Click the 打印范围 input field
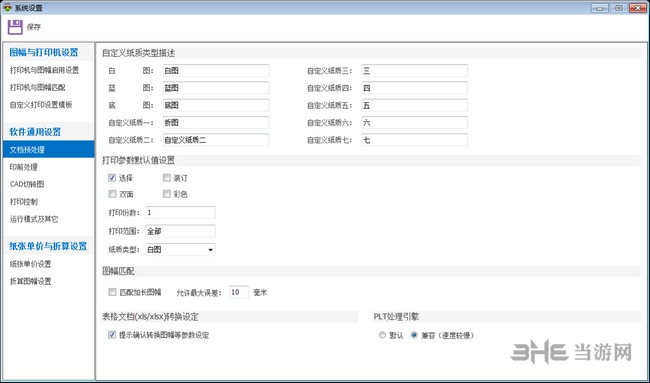 coord(180,231)
